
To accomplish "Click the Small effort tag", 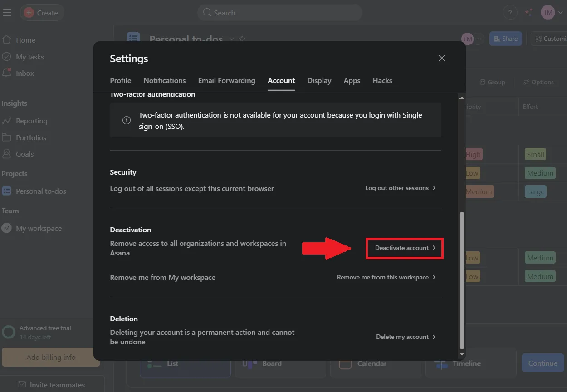I will click(x=535, y=154).
